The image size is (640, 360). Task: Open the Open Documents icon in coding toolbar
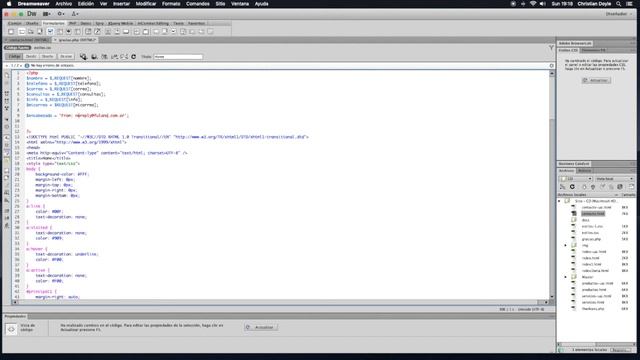coord(7,76)
